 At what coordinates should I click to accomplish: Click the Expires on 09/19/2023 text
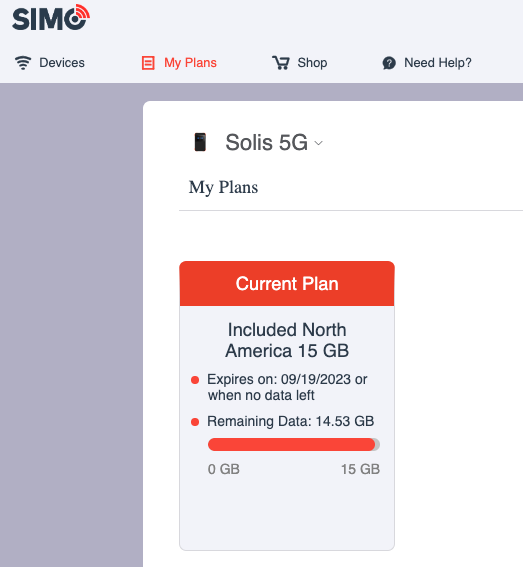(x=287, y=387)
